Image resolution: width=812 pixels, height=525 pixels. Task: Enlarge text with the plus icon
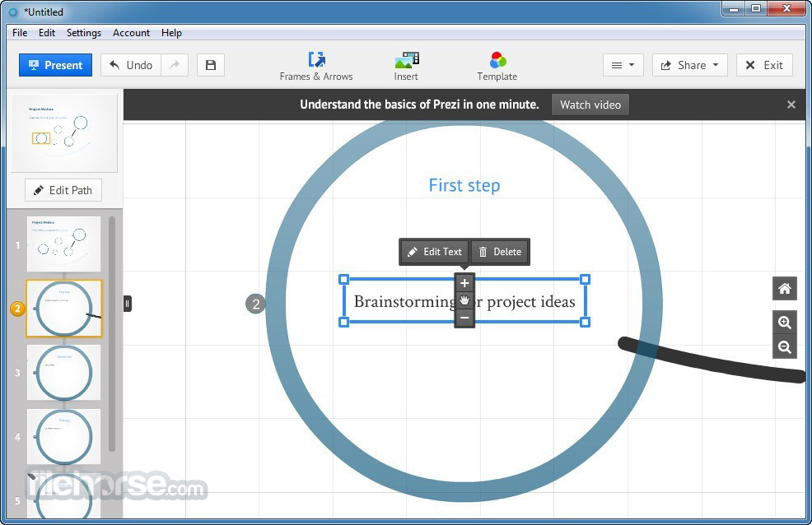(464, 283)
